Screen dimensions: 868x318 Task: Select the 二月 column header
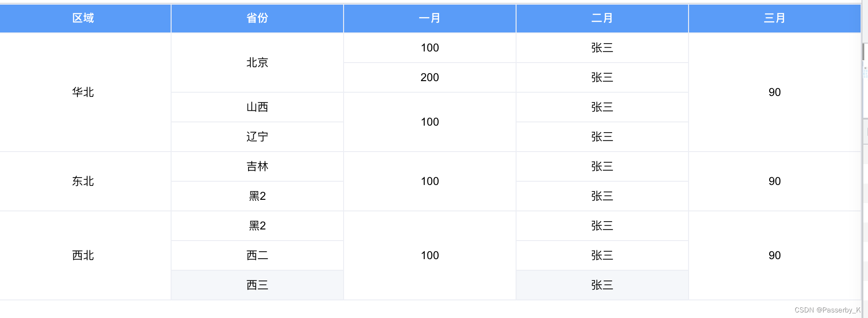(x=602, y=18)
